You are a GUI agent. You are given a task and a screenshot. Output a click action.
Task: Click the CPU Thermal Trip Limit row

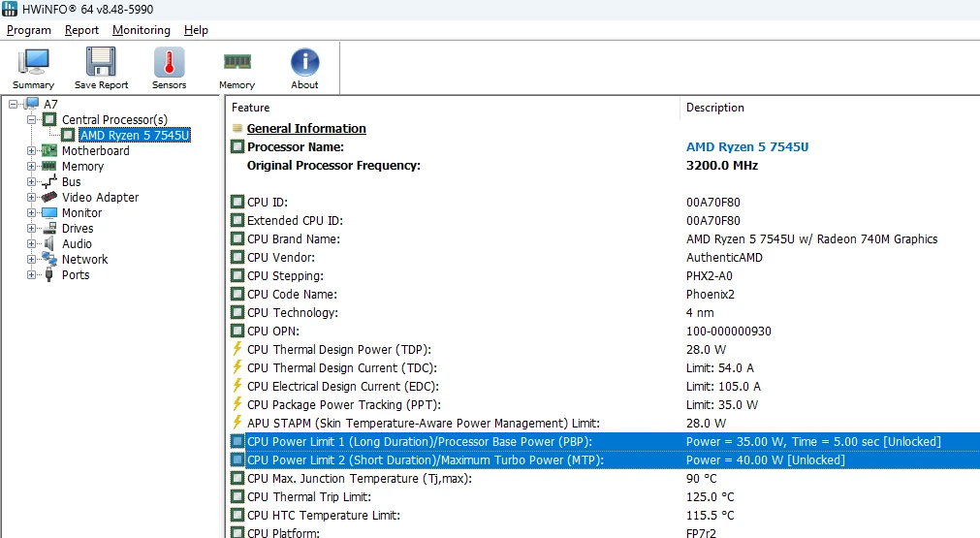tap(603, 496)
